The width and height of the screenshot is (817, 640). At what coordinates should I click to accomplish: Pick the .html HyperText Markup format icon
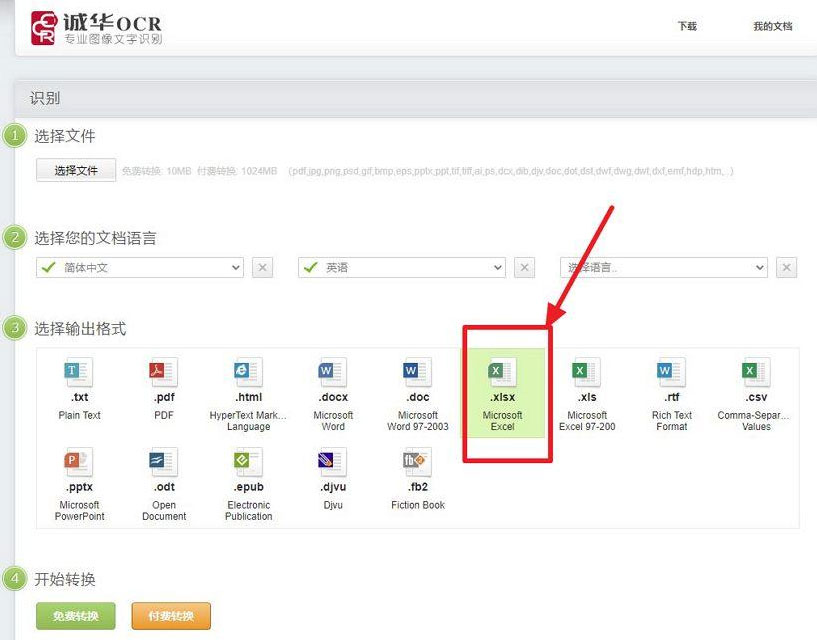pyautogui.click(x=248, y=373)
